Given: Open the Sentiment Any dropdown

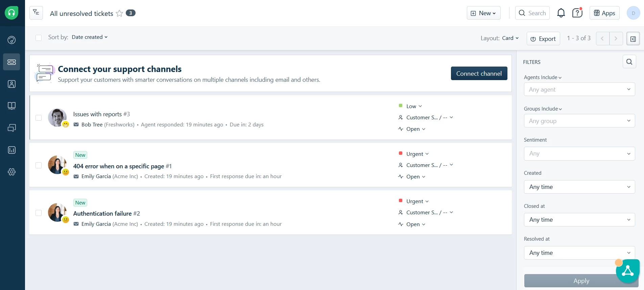Looking at the screenshot, I should (x=579, y=153).
